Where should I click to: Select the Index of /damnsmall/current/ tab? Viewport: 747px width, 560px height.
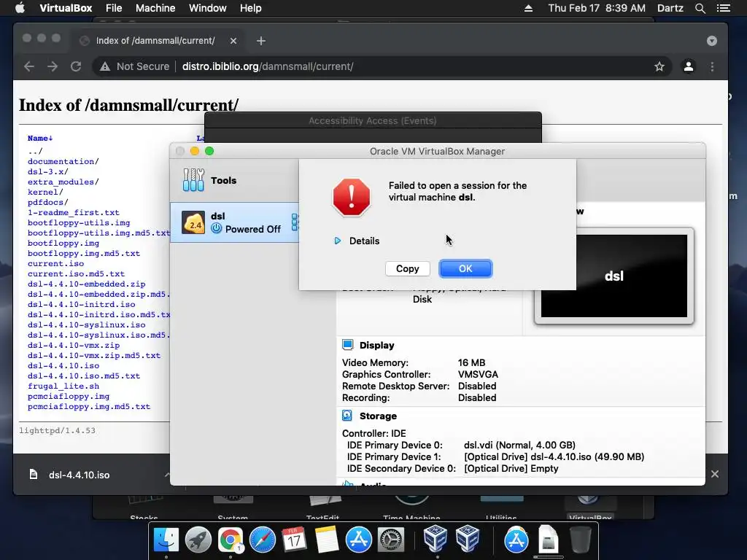(158, 41)
